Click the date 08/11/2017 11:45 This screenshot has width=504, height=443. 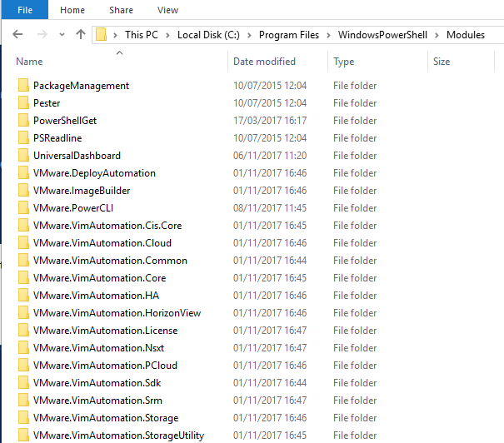point(270,208)
